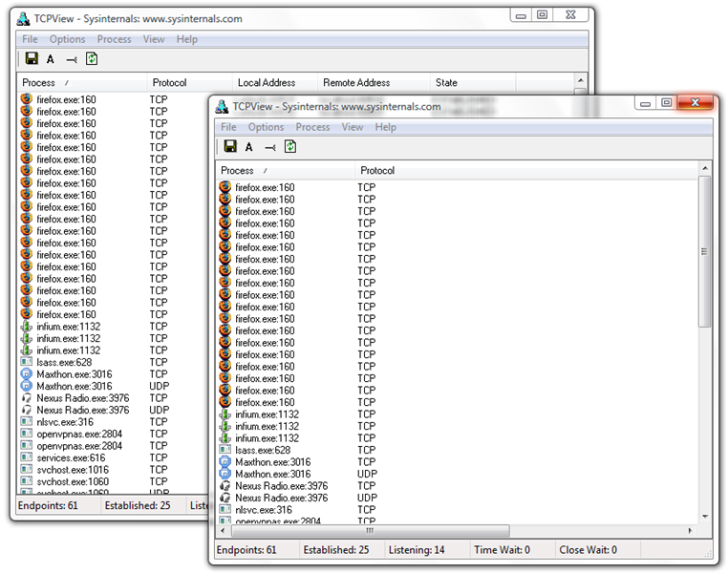Sort by Remote Address column in back window
Image resolution: width=728 pixels, height=573 pixels.
coord(374,82)
